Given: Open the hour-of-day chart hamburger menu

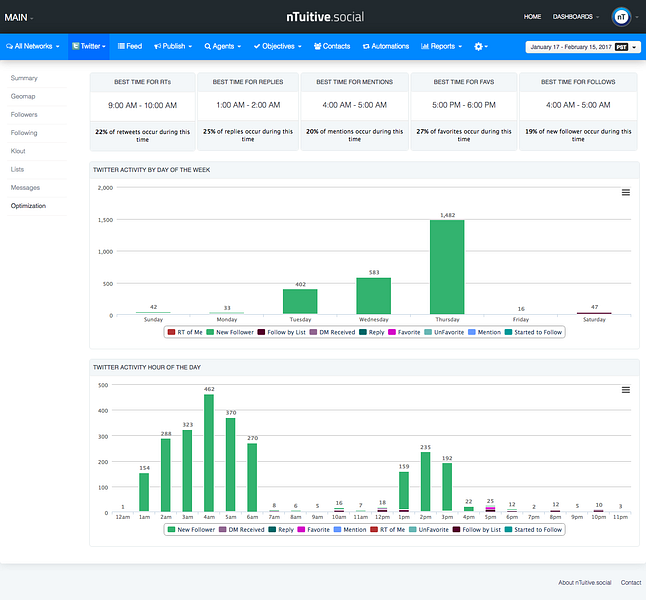Looking at the screenshot, I should [626, 390].
